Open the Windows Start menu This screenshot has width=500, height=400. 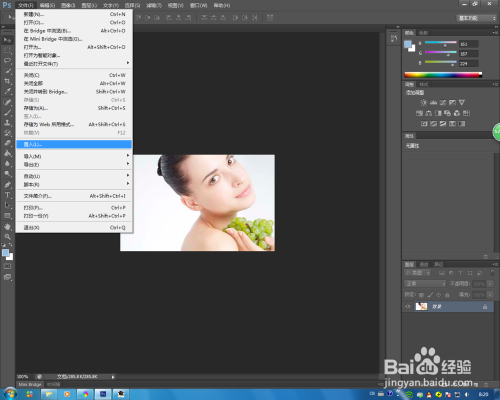pyautogui.click(x=10, y=394)
